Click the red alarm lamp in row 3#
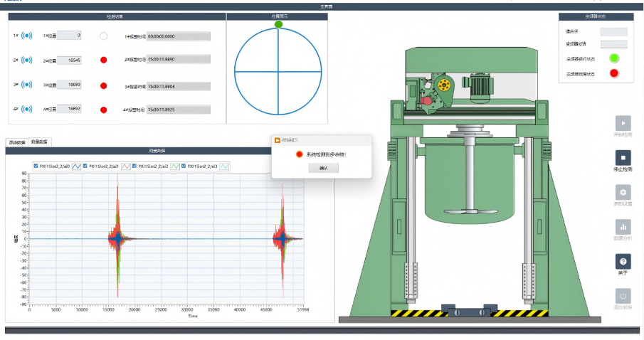Screen dimensions: 644x340 coord(103,86)
